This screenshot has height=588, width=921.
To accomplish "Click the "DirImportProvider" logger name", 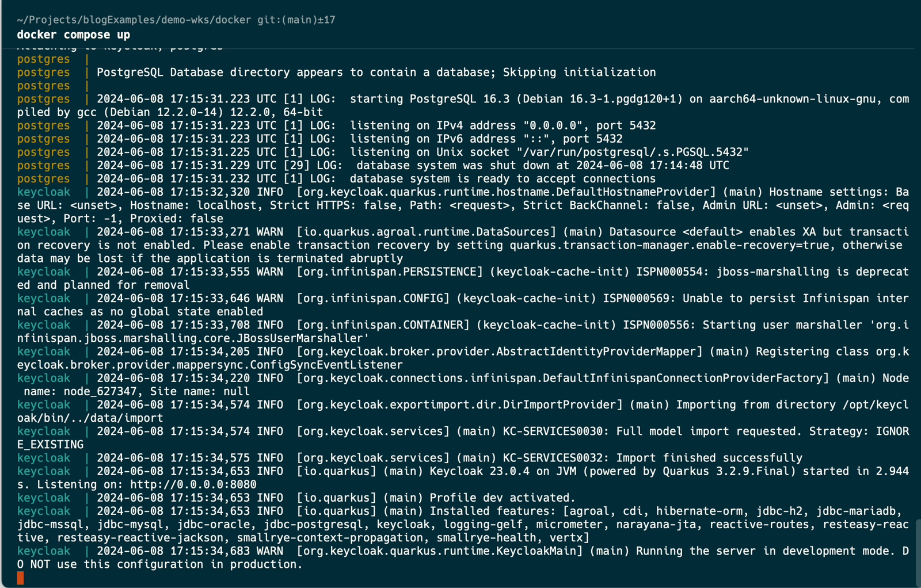I will pos(560,404).
